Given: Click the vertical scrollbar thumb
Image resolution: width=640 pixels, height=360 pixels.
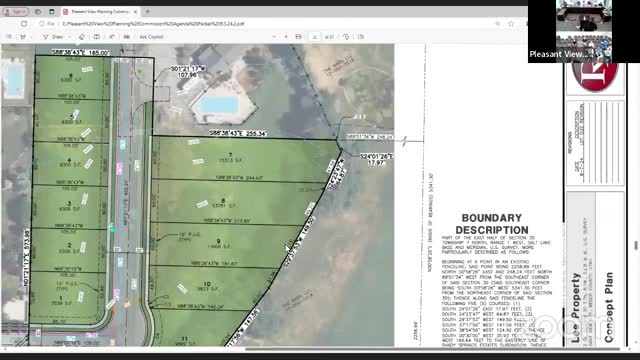Looking at the screenshot, I should pos(636,245).
